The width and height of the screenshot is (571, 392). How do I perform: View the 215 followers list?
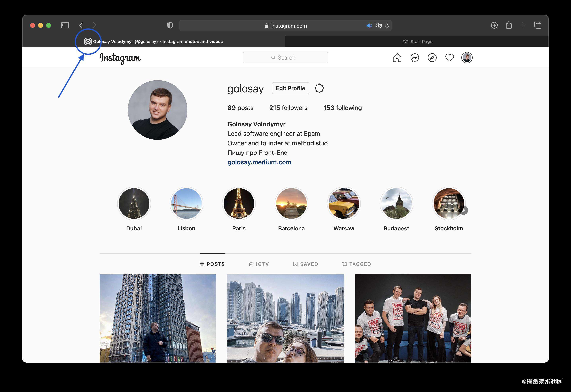288,108
